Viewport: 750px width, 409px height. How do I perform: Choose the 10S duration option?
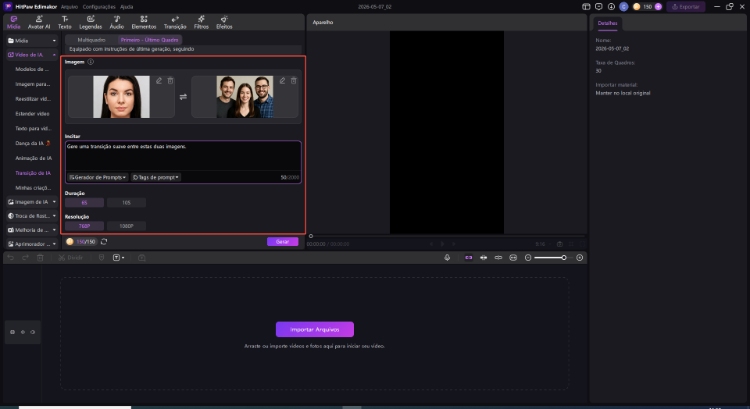[x=126, y=202]
